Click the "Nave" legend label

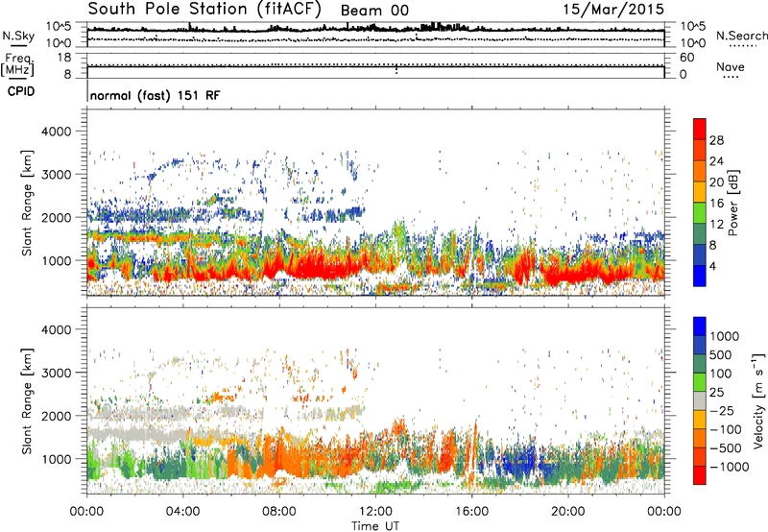point(731,67)
